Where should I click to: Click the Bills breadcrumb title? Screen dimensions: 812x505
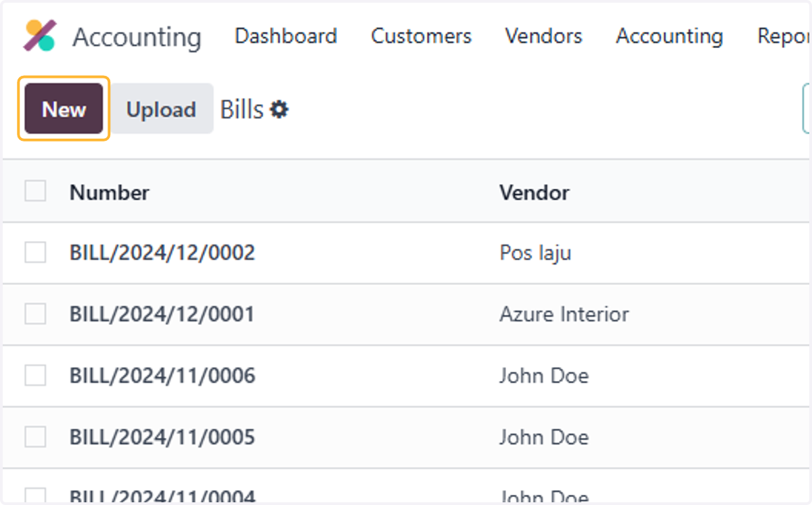click(242, 109)
